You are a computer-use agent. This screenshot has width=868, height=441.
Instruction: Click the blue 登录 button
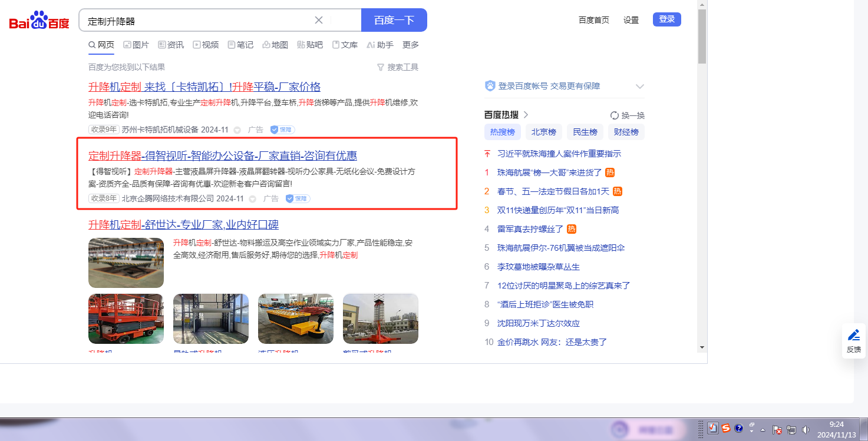coord(666,19)
